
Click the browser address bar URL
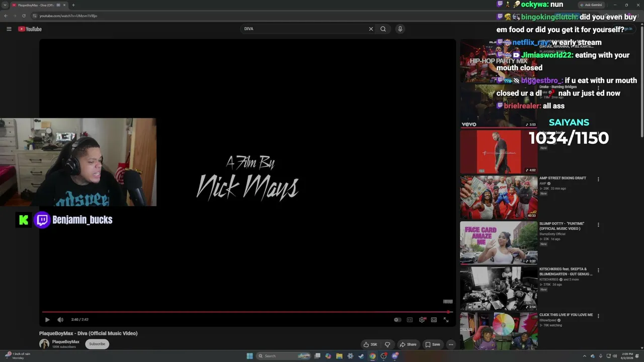pos(68,16)
